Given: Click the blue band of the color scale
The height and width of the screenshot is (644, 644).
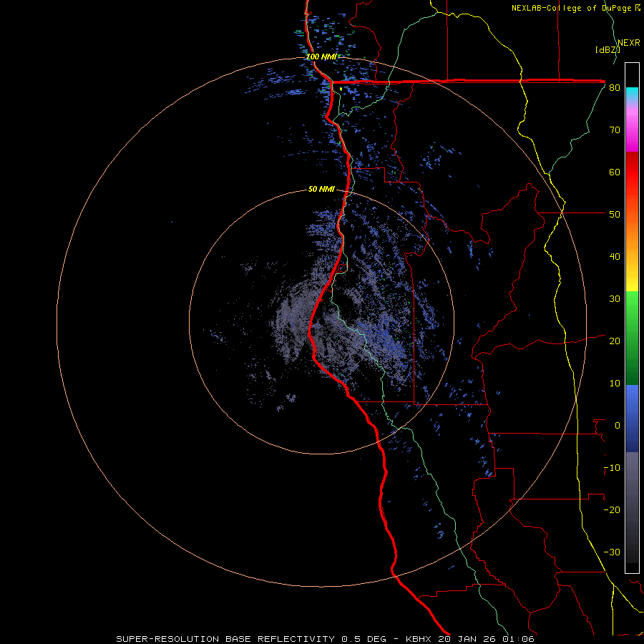Looking at the screenshot, I should [632, 419].
